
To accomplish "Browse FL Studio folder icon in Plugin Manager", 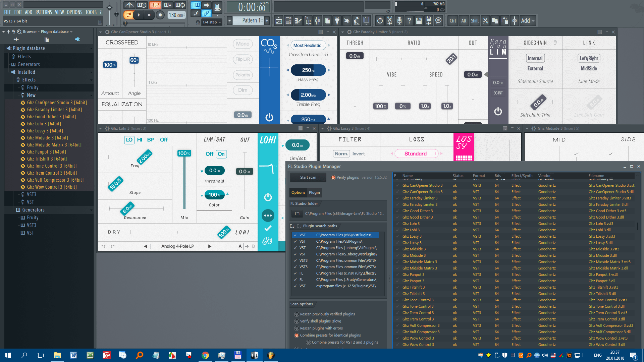I will click(297, 214).
